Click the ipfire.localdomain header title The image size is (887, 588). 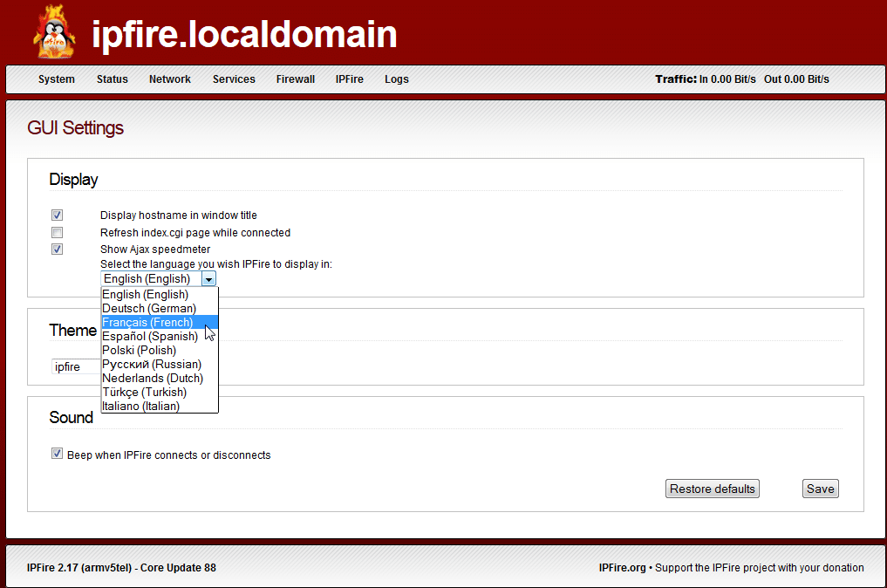coord(244,34)
